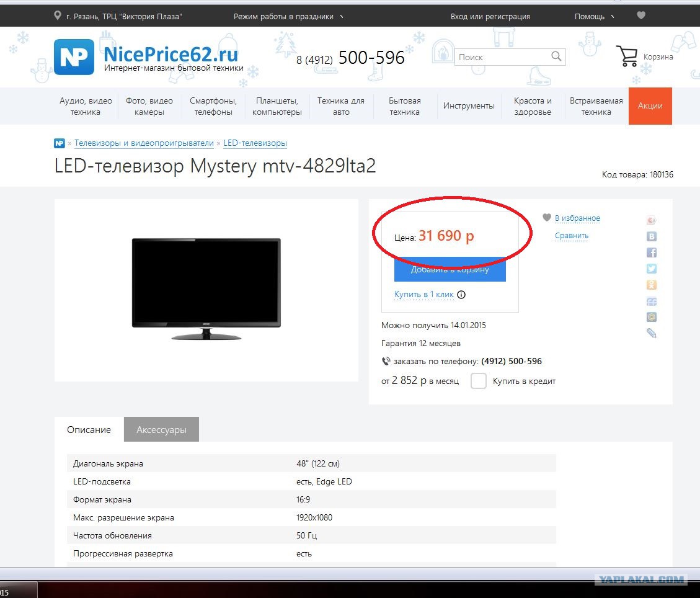The width and height of the screenshot is (700, 598).
Task: Click the topmost red share icon
Action: click(x=652, y=220)
